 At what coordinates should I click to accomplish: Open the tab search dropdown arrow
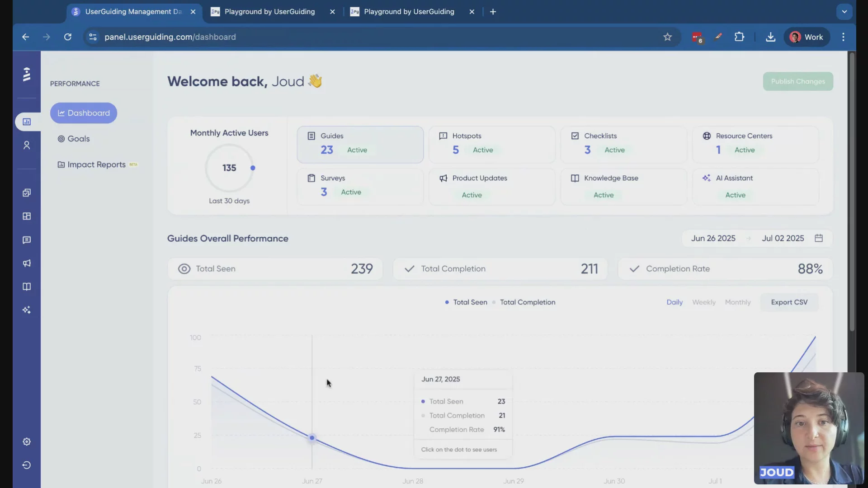tap(844, 12)
